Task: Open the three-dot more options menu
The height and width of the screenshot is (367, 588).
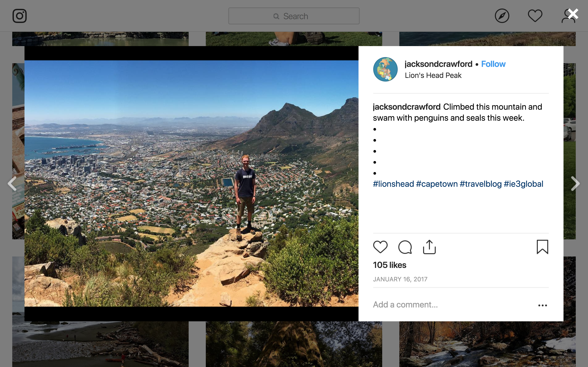Action: point(542,305)
